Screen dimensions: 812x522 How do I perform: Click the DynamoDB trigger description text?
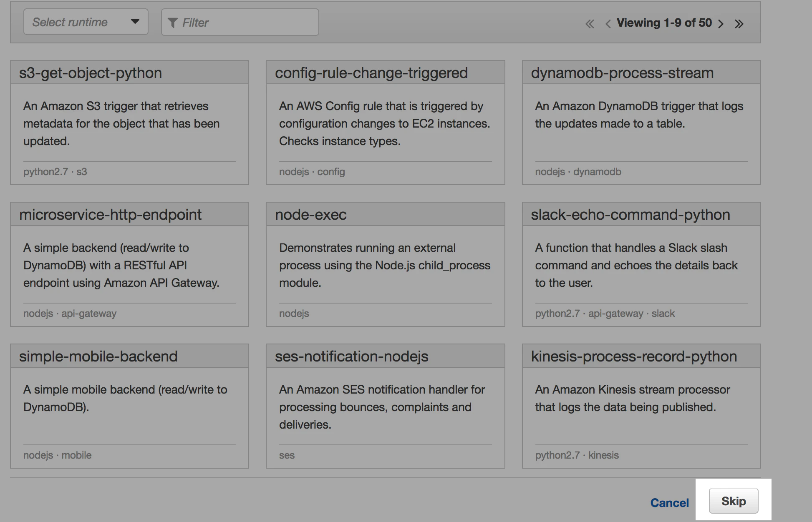[639, 115]
